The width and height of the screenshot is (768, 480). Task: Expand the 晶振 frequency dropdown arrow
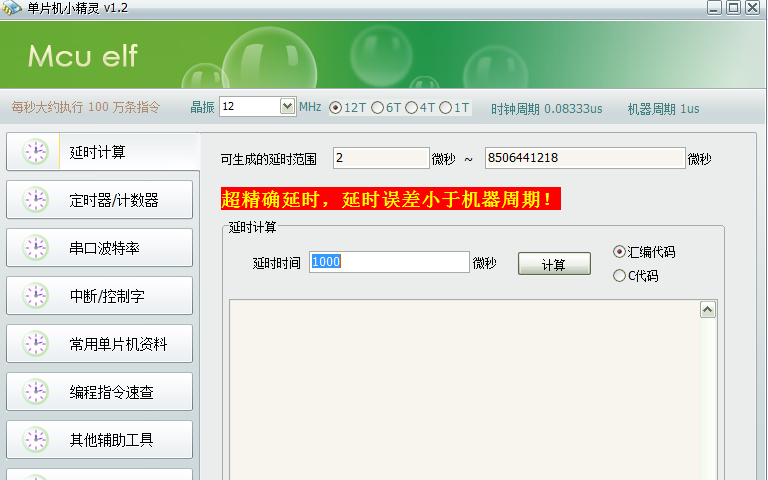(x=287, y=106)
